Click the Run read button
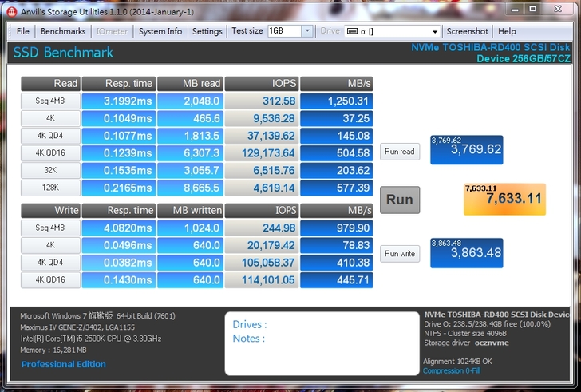The height and width of the screenshot is (392, 581). (x=399, y=152)
